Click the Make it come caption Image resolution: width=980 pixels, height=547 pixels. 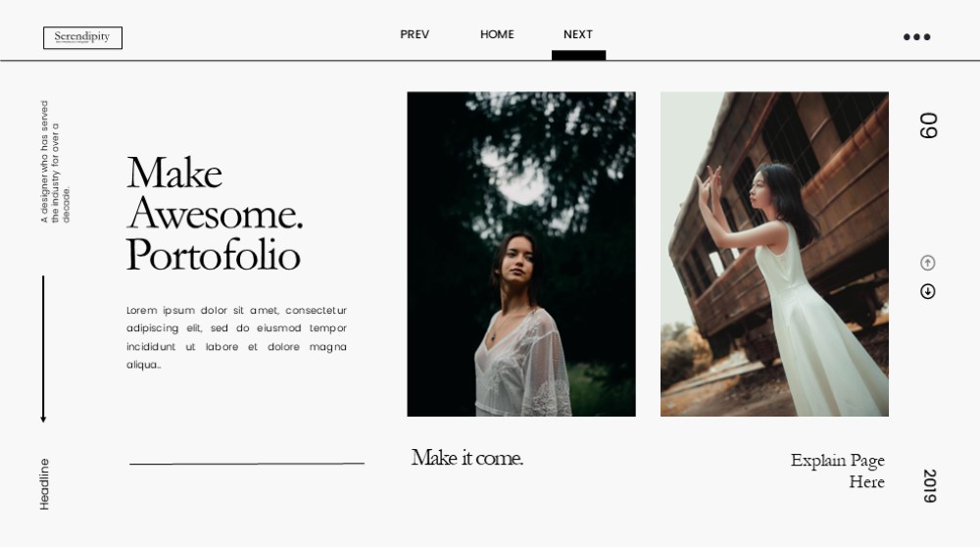point(466,458)
